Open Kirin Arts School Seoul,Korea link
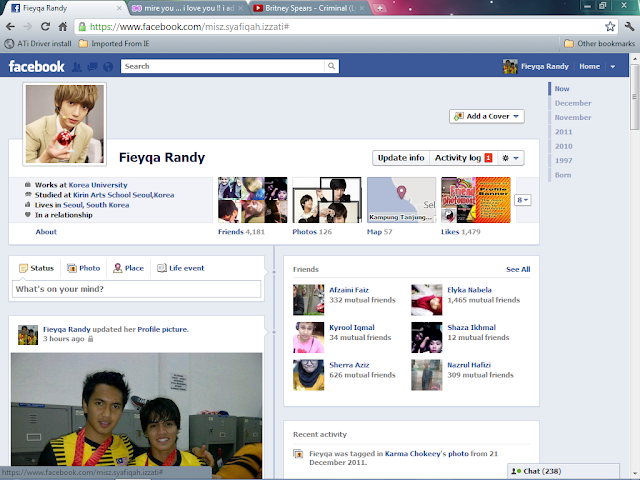Image resolution: width=640 pixels, height=480 pixels. tap(124, 195)
